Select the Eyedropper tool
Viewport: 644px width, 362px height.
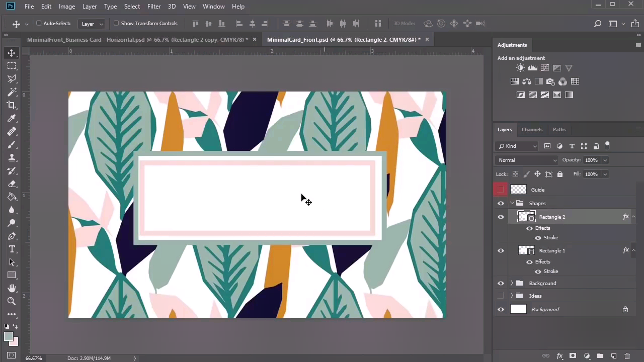[x=11, y=119]
